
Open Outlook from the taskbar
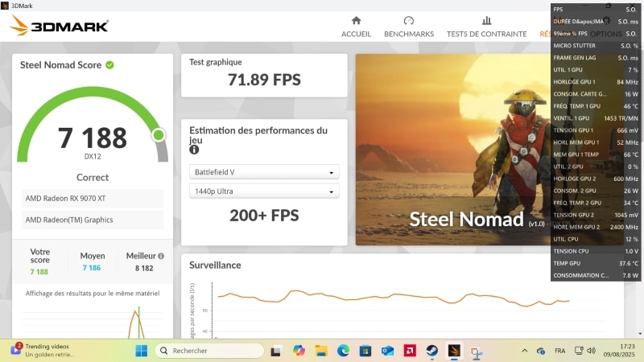[x=387, y=351]
